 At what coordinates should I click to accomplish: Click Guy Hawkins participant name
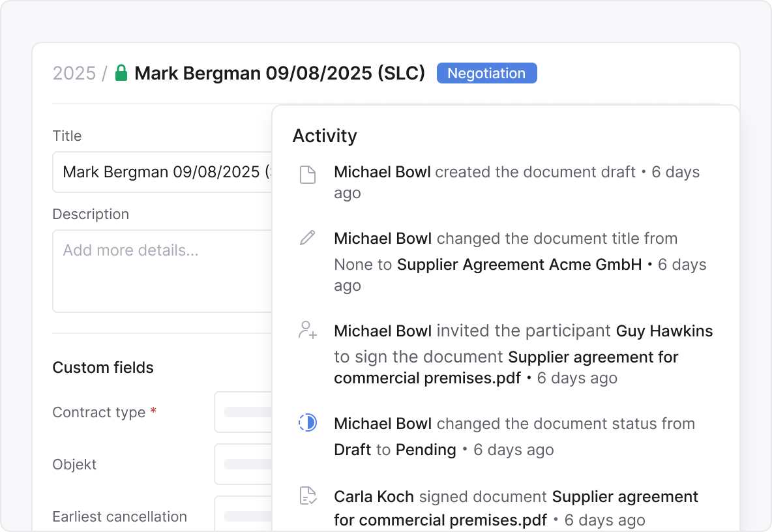tap(664, 331)
